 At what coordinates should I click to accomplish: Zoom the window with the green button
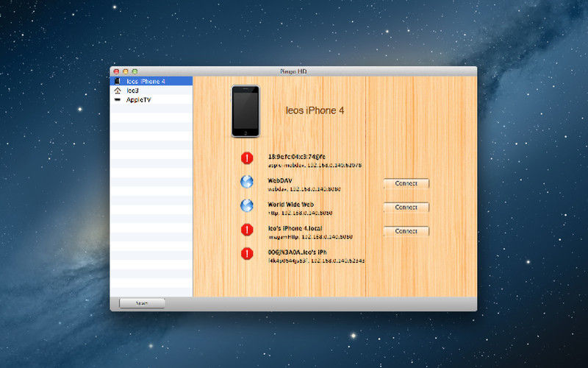tap(135, 71)
